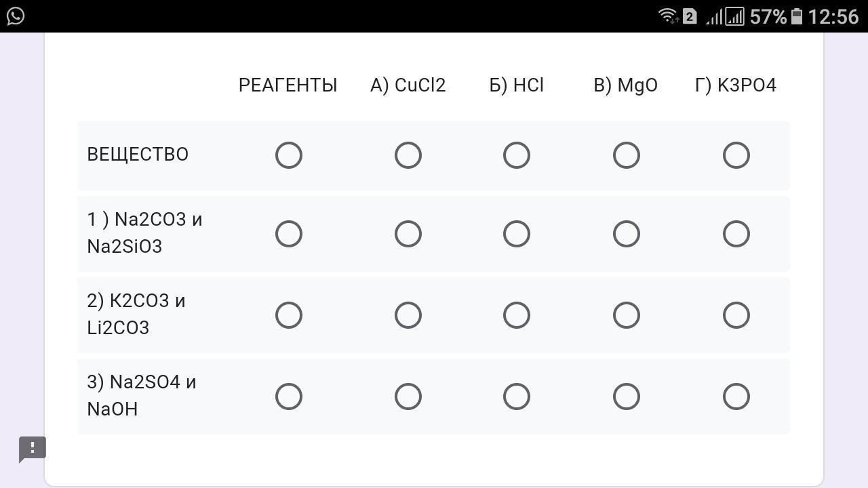Select CuCl2 for Na2CO3 и Na2SiO3 row
Image resolution: width=868 pixels, height=488 pixels.
coord(408,234)
